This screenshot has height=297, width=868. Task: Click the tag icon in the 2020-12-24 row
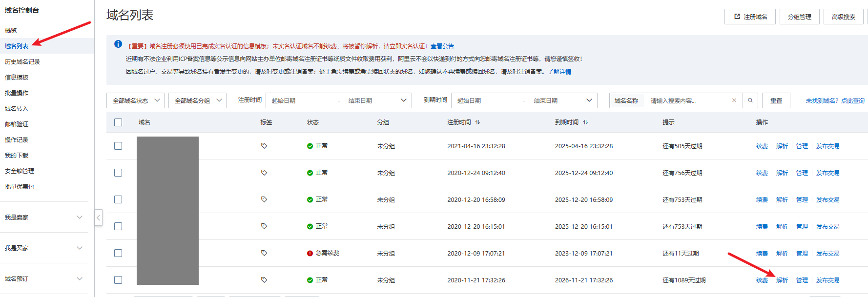click(264, 173)
